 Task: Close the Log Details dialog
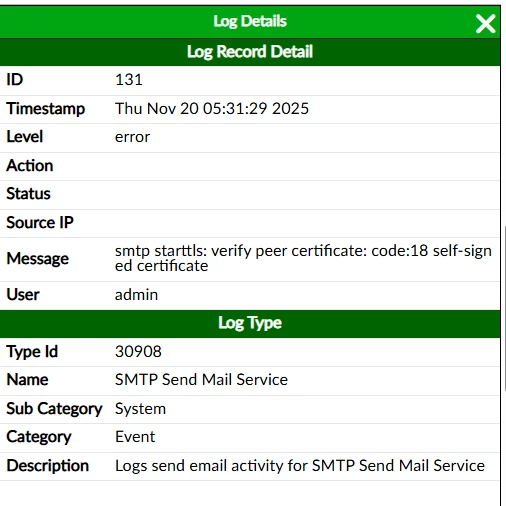tap(485, 24)
